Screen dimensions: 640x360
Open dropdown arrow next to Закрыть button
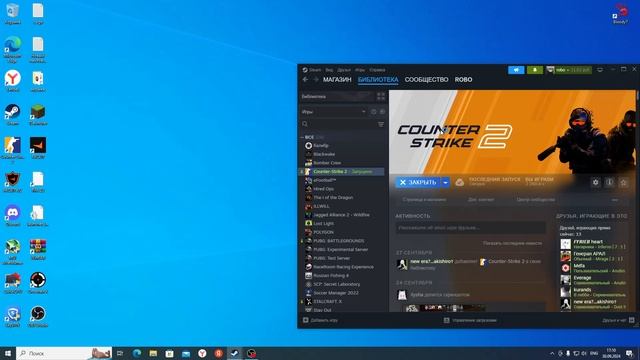coord(445,182)
